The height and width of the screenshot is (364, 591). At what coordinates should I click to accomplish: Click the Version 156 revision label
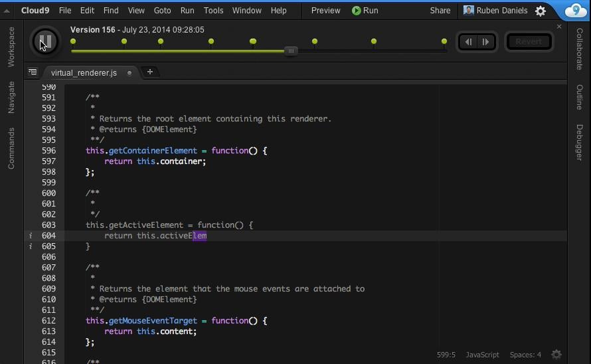[x=92, y=30]
